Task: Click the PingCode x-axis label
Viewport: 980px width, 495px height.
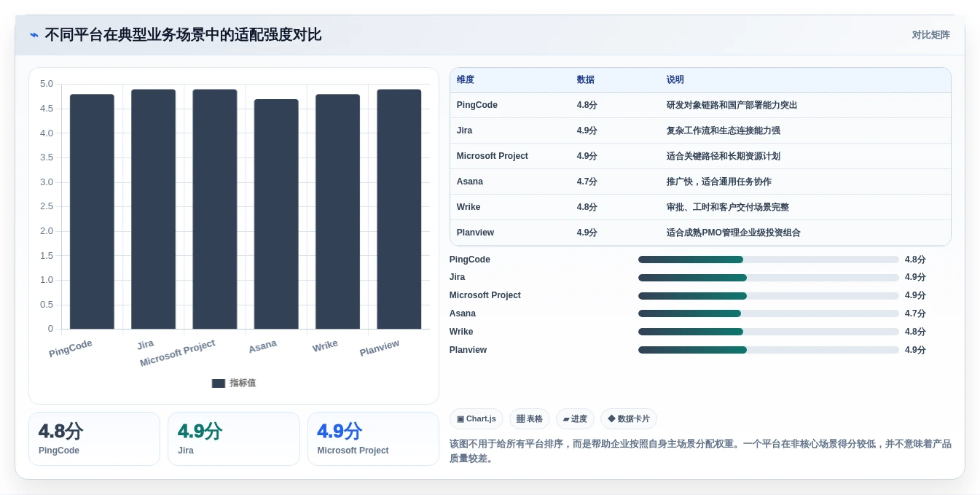Action: click(x=71, y=348)
